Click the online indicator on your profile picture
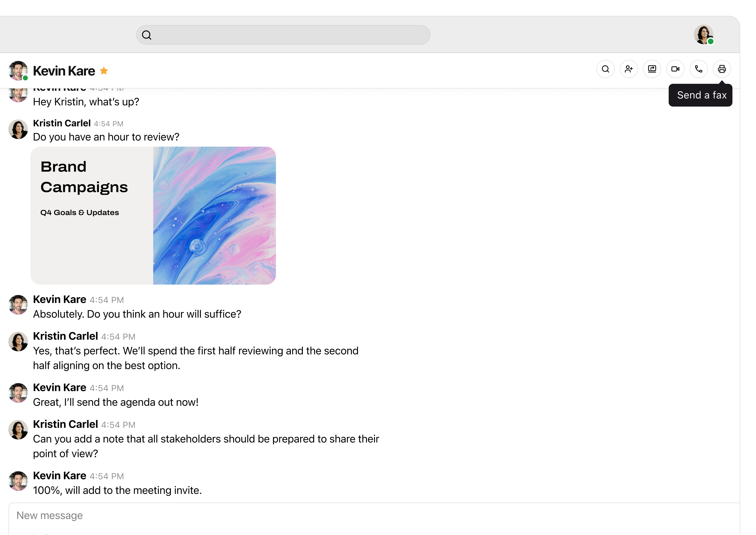 [x=711, y=41]
